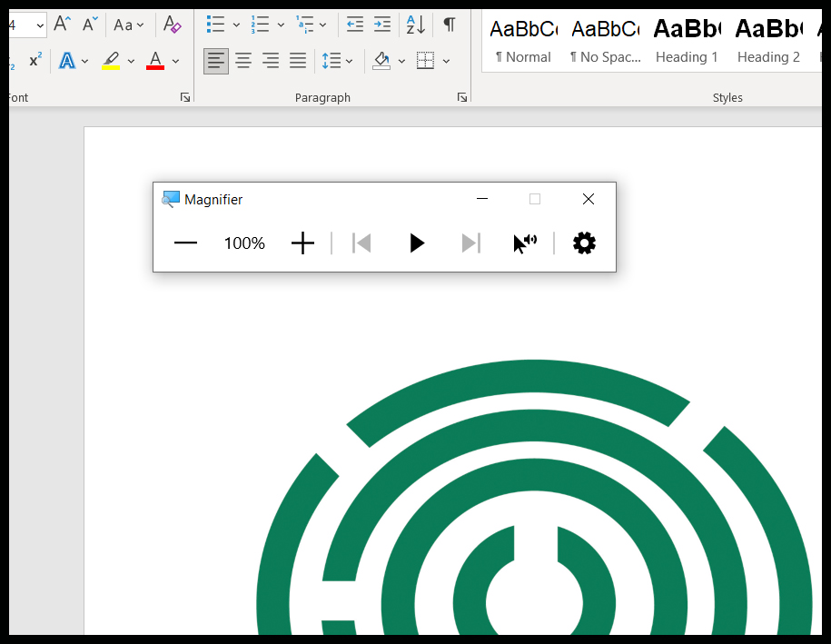Select the read from here cursor icon
Image resolution: width=831 pixels, height=644 pixels.
(525, 243)
